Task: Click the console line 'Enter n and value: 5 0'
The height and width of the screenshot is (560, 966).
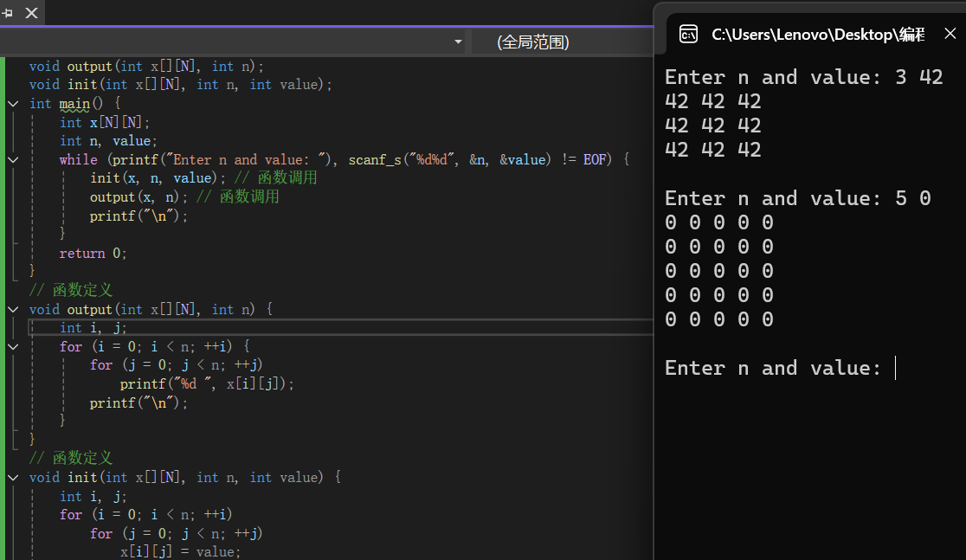Action: pyautogui.click(x=798, y=198)
